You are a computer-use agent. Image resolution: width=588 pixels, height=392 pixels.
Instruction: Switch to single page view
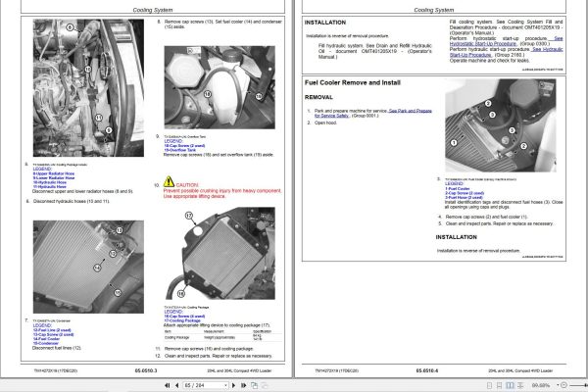(489, 385)
